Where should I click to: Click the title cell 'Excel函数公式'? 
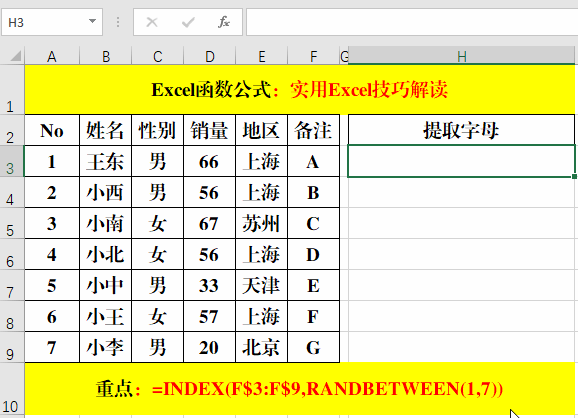coord(299,90)
